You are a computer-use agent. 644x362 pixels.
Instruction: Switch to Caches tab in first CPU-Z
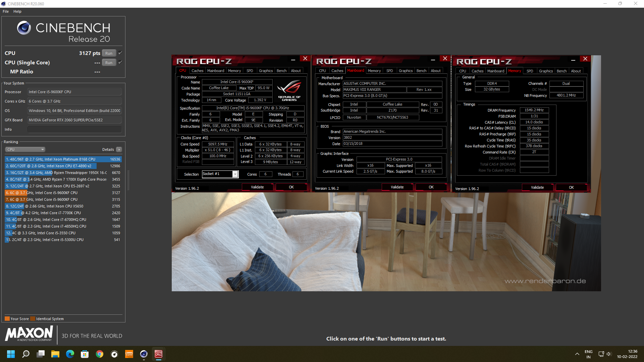point(198,71)
